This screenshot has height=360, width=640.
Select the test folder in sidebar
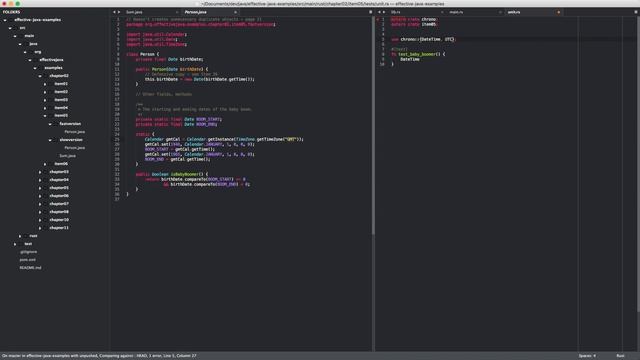(28, 244)
